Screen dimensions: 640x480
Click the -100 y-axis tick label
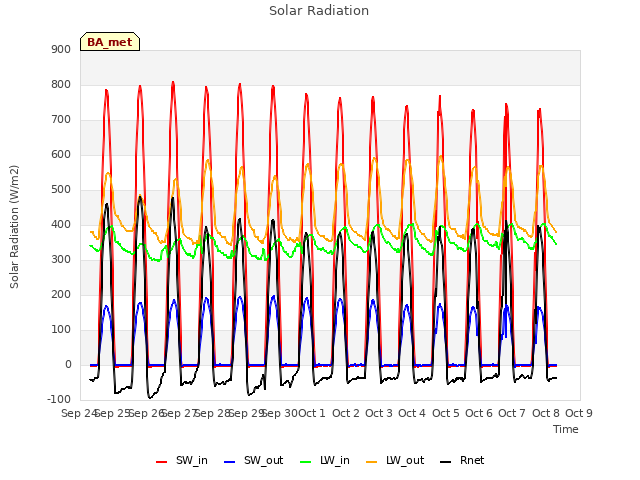point(59,400)
